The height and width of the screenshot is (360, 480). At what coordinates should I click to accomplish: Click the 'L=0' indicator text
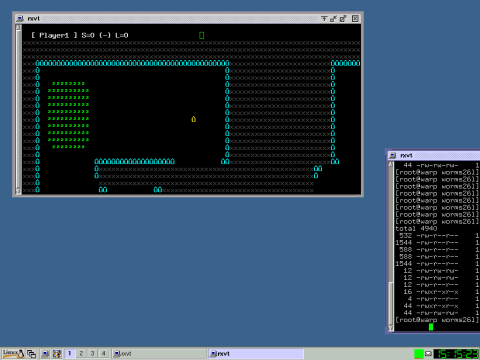click(122, 35)
